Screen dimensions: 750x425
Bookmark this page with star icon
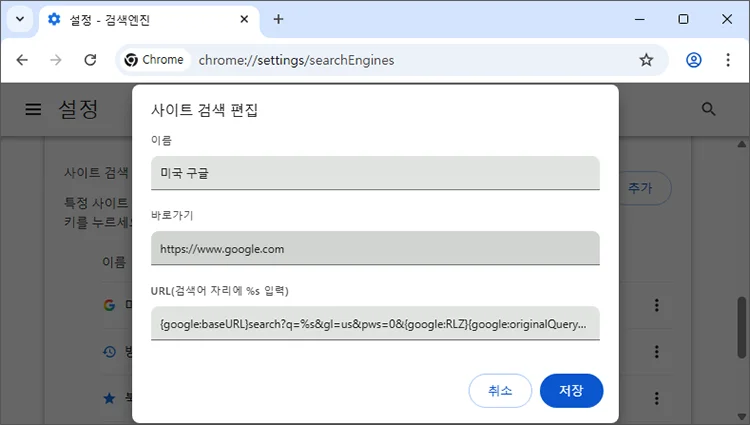pyautogui.click(x=646, y=60)
